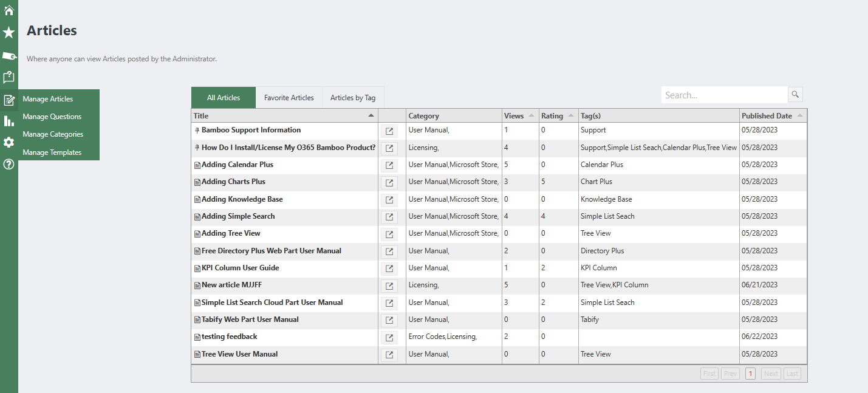Click the help question mark sidebar icon
This screenshot has width=868, height=393.
click(9, 164)
